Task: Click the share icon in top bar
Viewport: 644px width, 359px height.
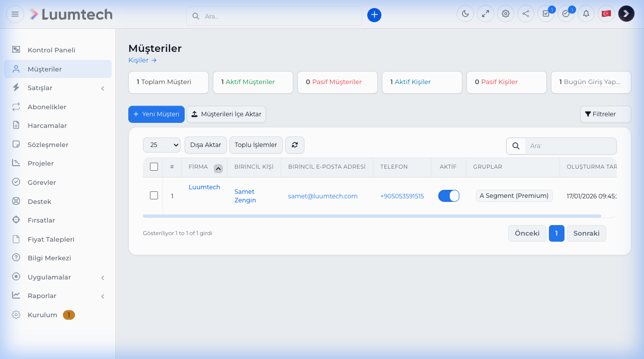Action: coord(526,14)
